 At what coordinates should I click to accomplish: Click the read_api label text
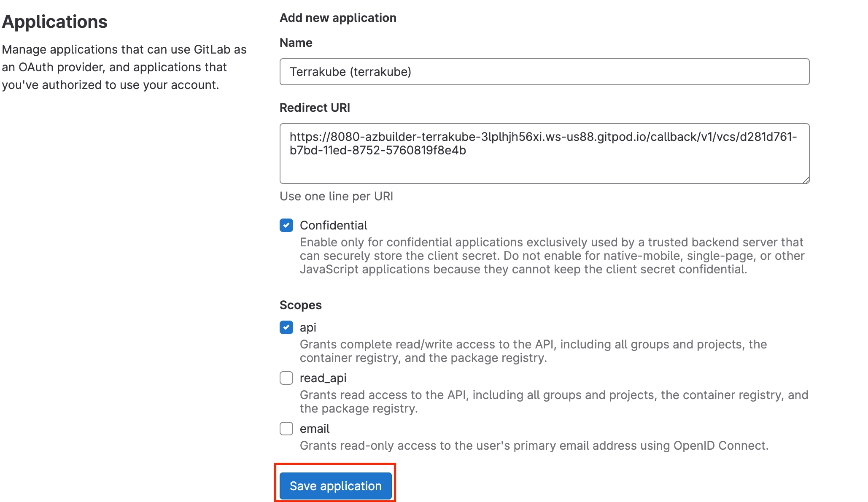pyautogui.click(x=323, y=378)
